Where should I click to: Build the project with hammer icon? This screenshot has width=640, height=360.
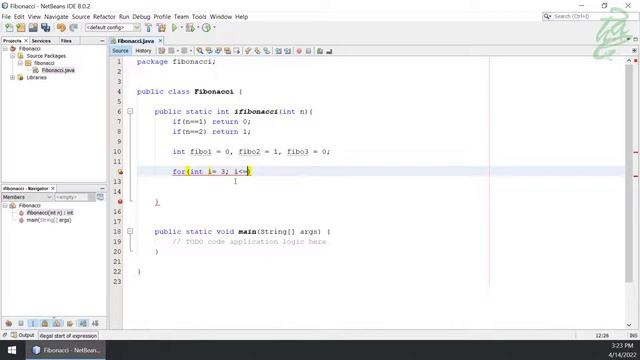pyautogui.click(x=149, y=28)
